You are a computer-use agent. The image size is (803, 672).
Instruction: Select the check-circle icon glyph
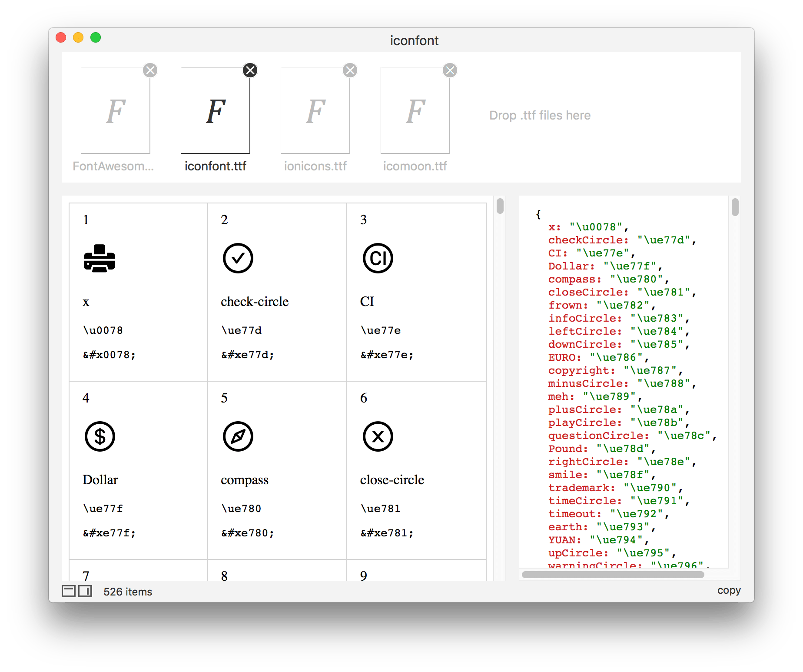pyautogui.click(x=238, y=258)
